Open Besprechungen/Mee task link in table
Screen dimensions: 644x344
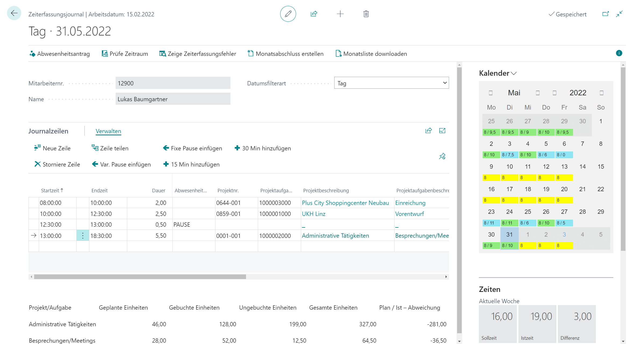coord(422,236)
